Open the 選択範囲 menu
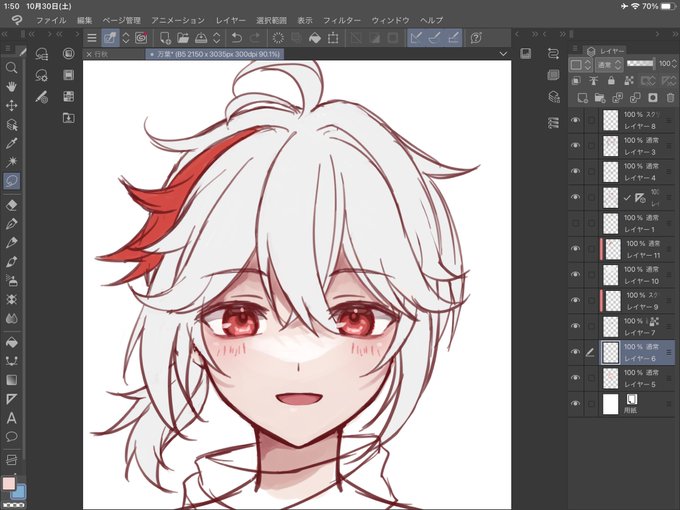 [271, 20]
